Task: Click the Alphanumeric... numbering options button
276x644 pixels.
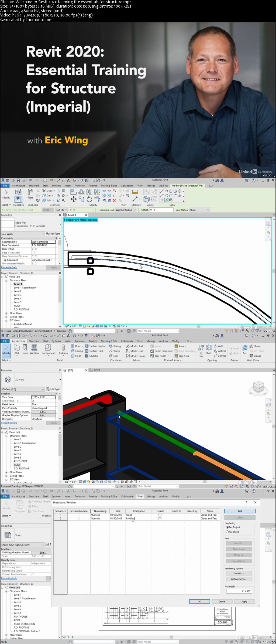Action: 239,579
